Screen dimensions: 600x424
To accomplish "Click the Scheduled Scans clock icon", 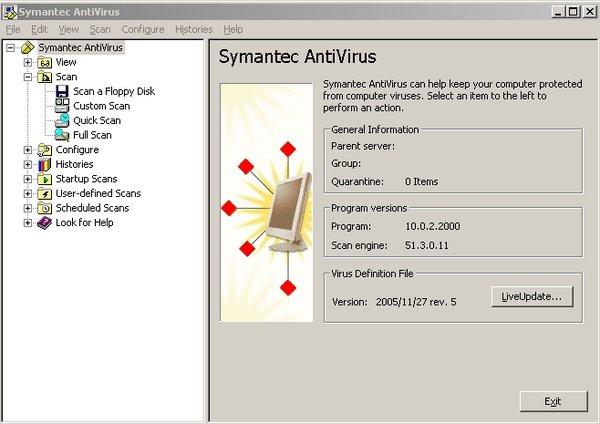I will tap(45, 208).
